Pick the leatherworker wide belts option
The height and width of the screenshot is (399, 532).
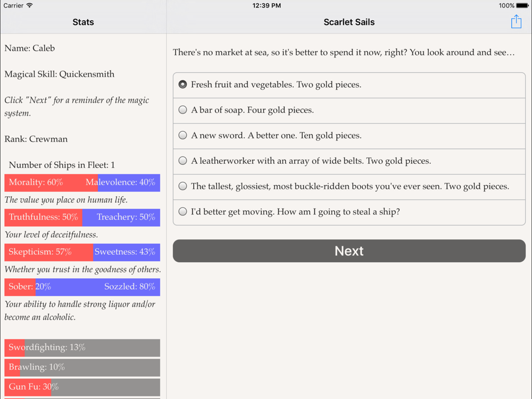[x=349, y=162]
